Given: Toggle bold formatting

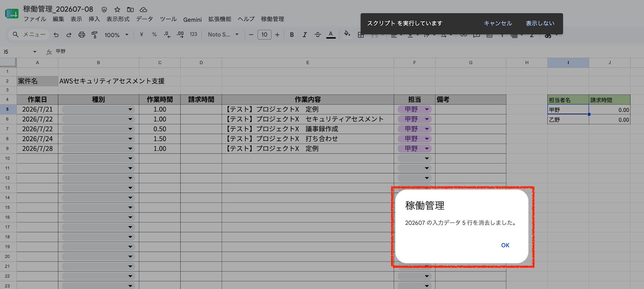Looking at the screenshot, I should click(x=292, y=34).
